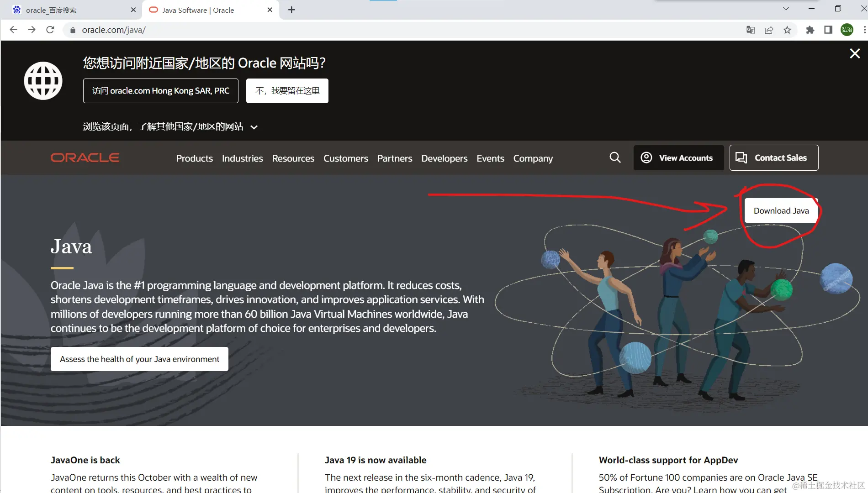Image resolution: width=868 pixels, height=493 pixels.
Task: Open the Events menu
Action: click(491, 158)
